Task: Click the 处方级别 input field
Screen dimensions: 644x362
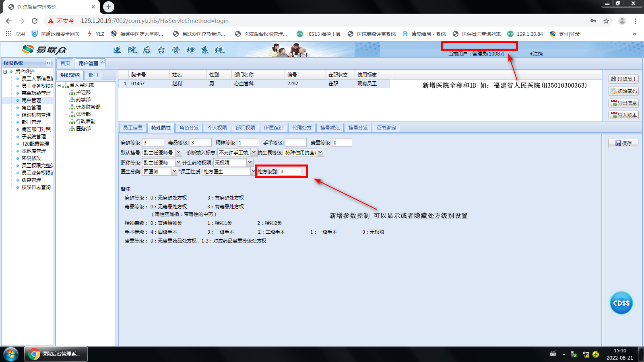Action: [x=290, y=172]
